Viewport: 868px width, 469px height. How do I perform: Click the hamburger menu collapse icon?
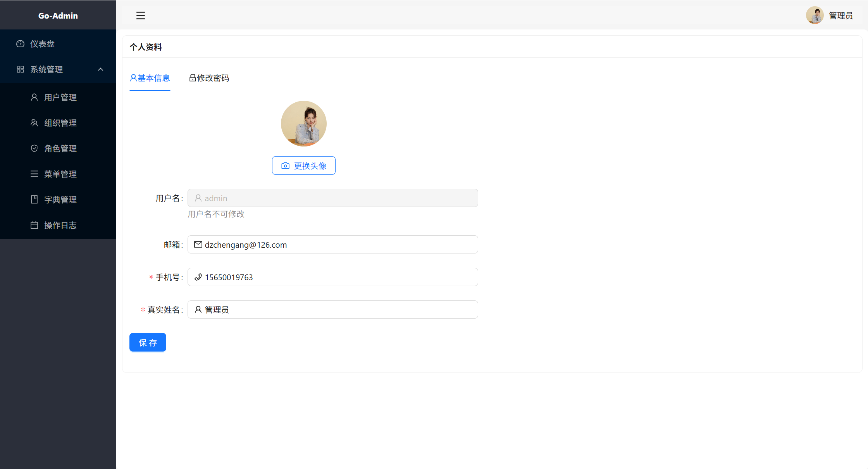141,16
